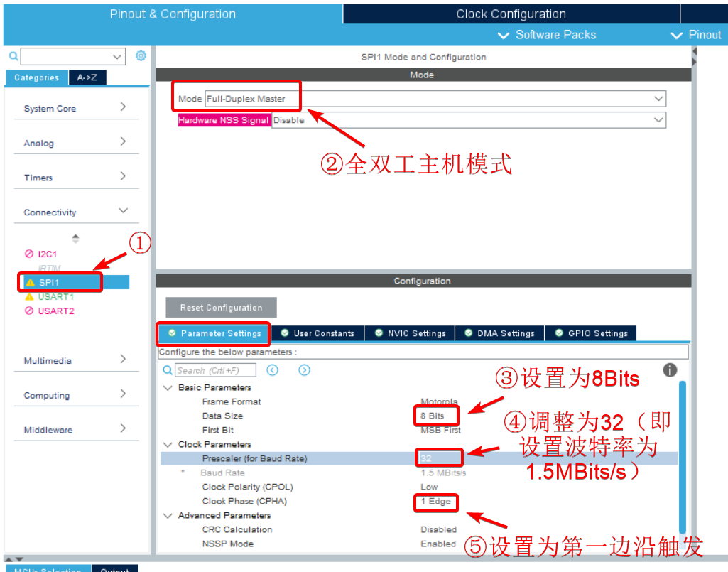Screen dimensions: 728x572
Task: Switch to Clock Configuration tab
Action: [x=511, y=14]
